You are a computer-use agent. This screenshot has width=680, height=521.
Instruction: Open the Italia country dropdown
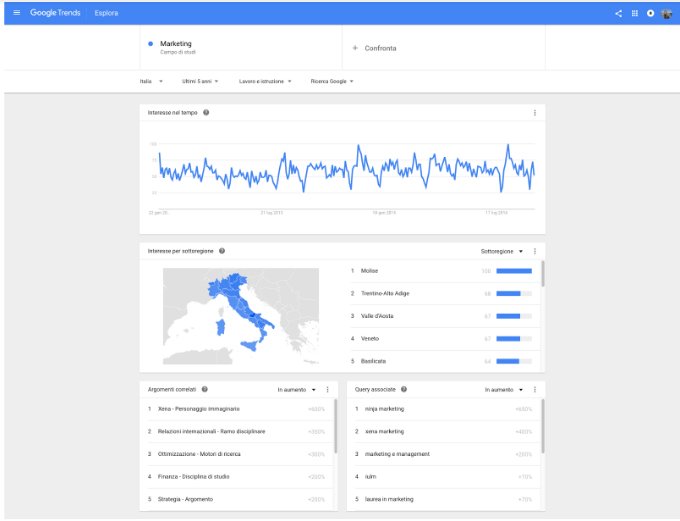click(151, 81)
